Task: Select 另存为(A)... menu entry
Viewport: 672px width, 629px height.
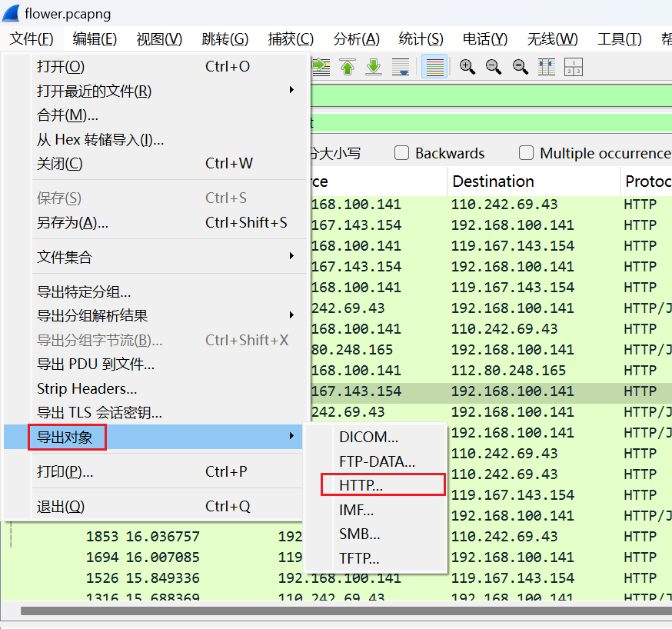Action: (72, 222)
